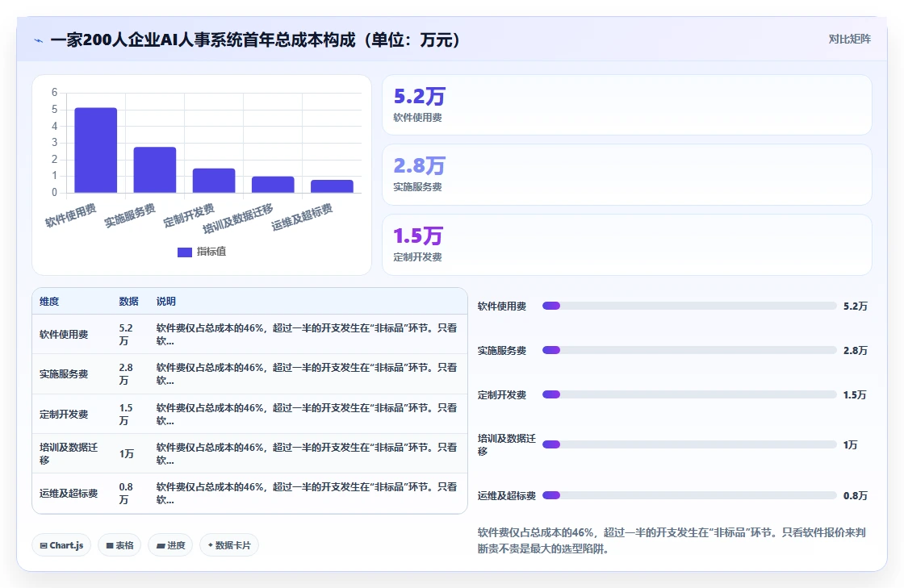Click the Chart.js tag chip
This screenshot has width=904, height=588.
click(61, 544)
